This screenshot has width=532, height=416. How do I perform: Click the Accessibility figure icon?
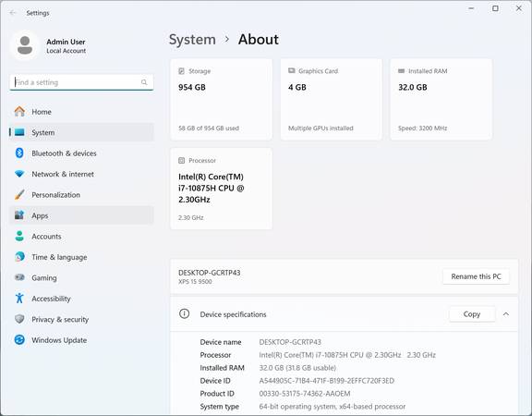tap(19, 299)
